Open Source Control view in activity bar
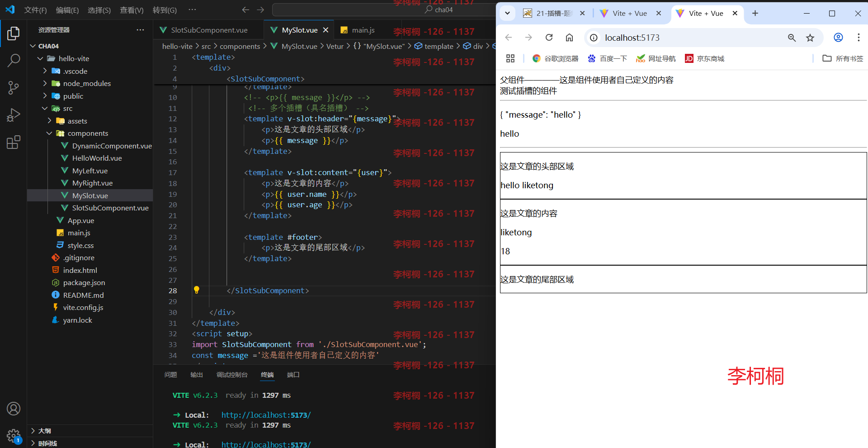This screenshot has height=448, width=868. click(x=14, y=88)
